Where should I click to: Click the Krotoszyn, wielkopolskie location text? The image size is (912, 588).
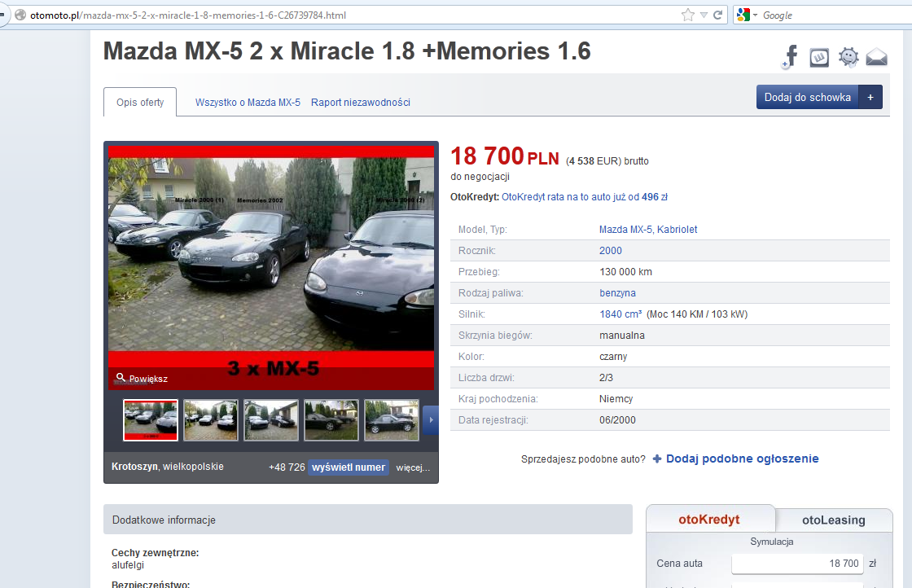coord(168,467)
